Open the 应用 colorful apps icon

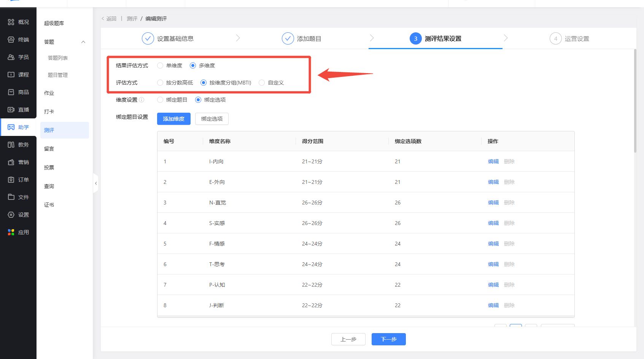(11, 232)
